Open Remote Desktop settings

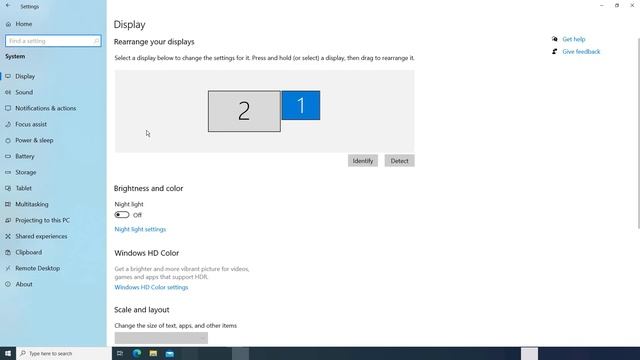tap(38, 268)
